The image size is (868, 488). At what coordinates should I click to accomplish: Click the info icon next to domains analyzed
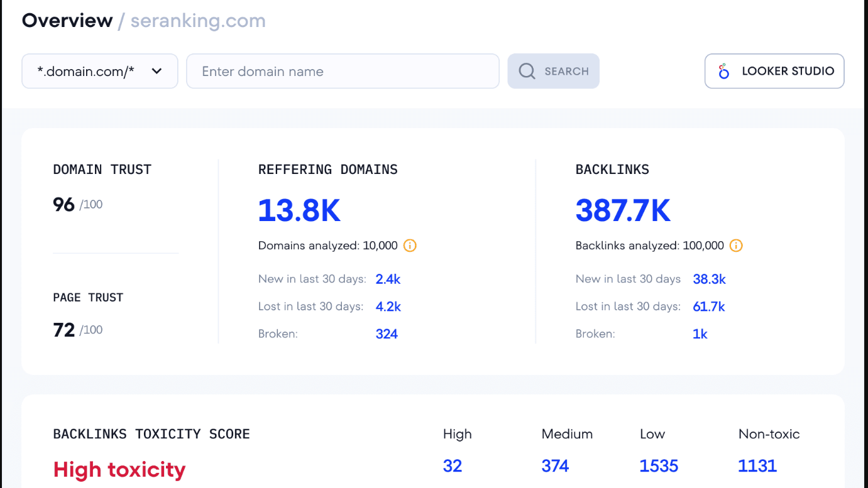pyautogui.click(x=409, y=246)
